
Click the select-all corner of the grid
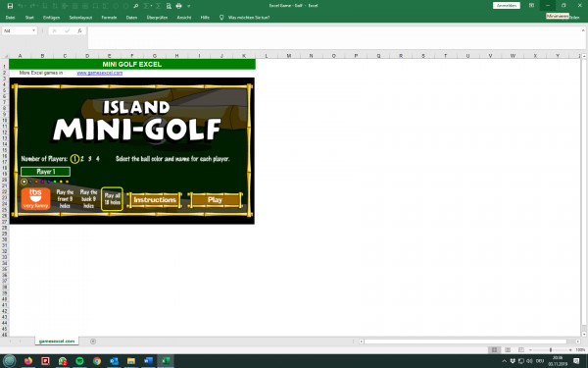5,56
